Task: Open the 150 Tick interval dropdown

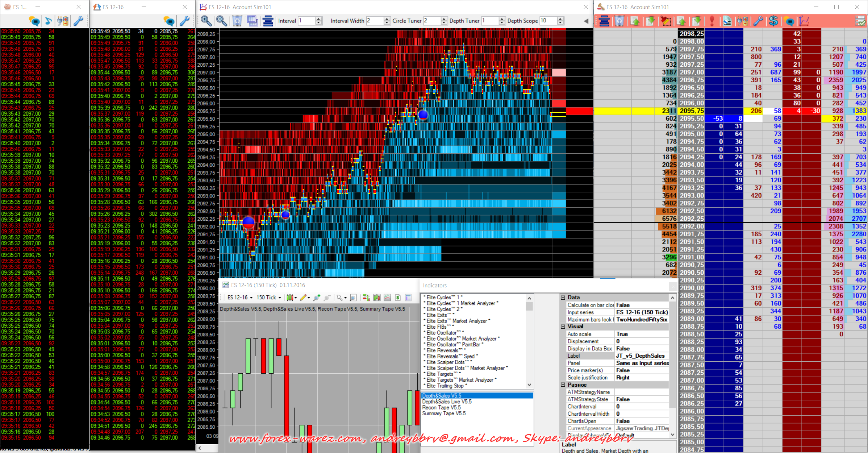Action: [x=269, y=298]
